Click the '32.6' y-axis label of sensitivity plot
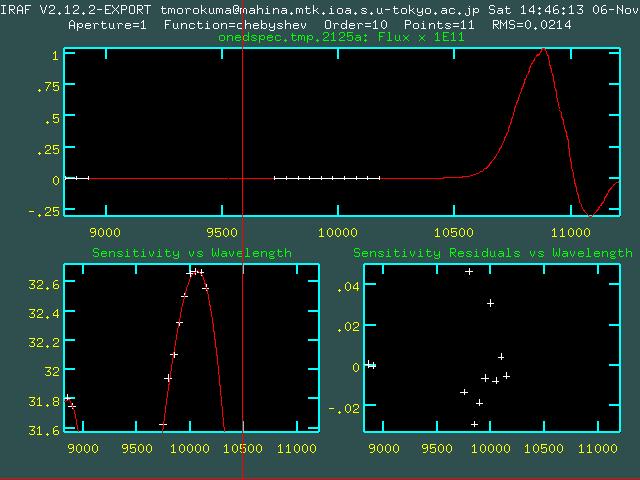Image resolution: width=640 pixels, height=480 pixels. 44,284
